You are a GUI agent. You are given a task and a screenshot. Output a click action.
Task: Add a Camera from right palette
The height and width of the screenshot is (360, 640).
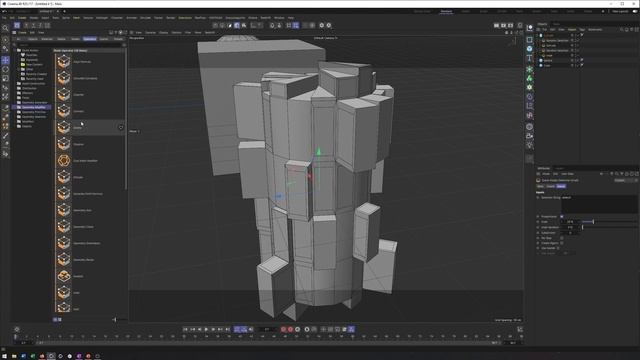coord(529,136)
